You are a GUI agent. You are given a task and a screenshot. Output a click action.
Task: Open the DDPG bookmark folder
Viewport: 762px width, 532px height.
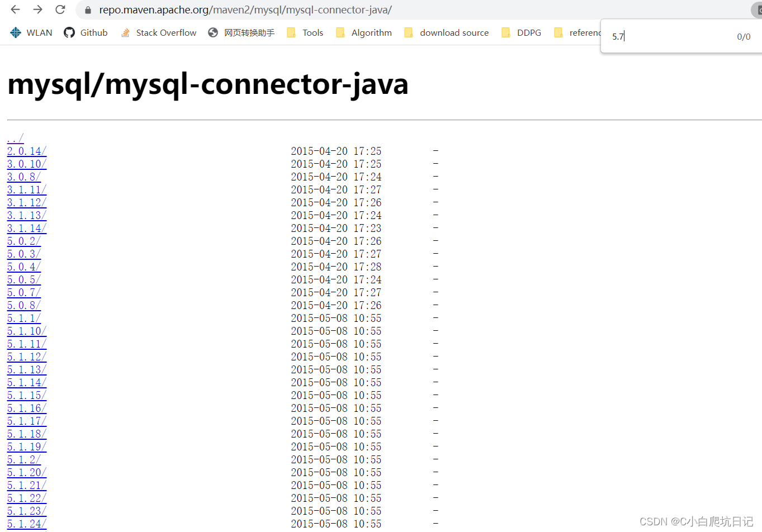click(522, 33)
